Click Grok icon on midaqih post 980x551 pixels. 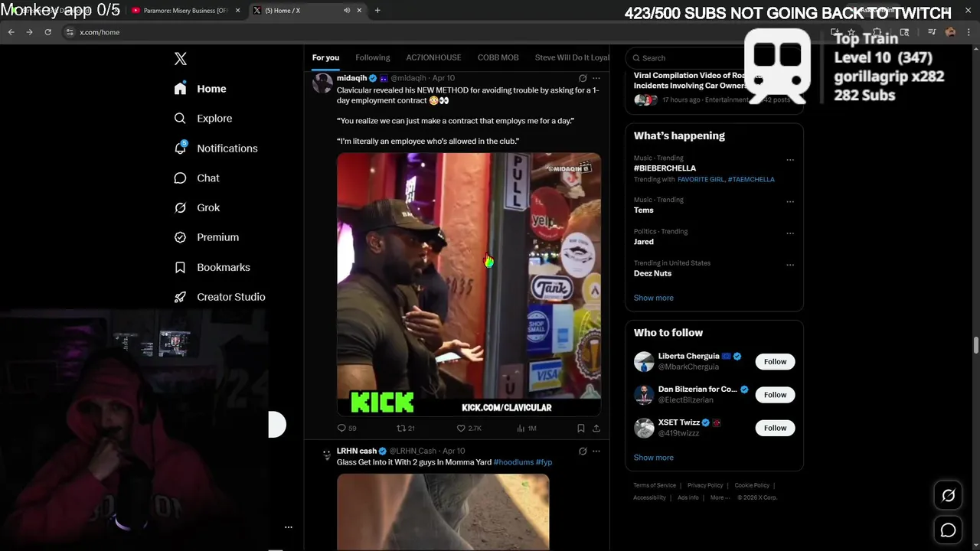583,78
